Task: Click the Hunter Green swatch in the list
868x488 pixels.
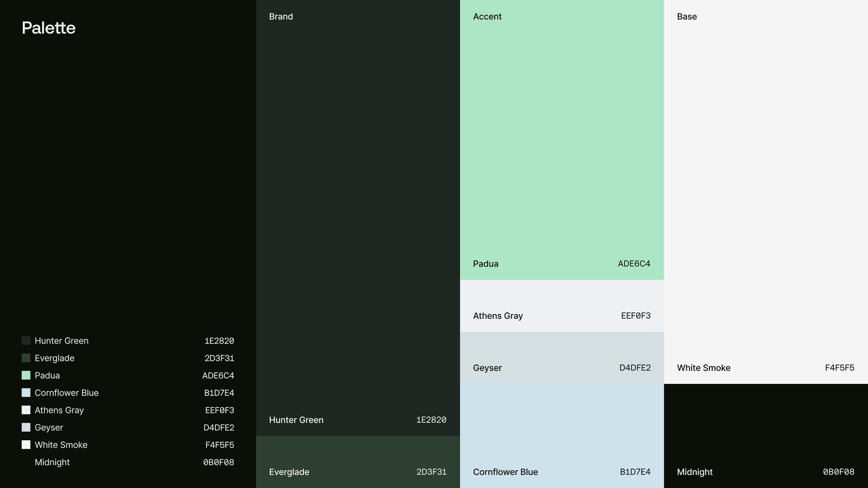Action: coord(26,341)
